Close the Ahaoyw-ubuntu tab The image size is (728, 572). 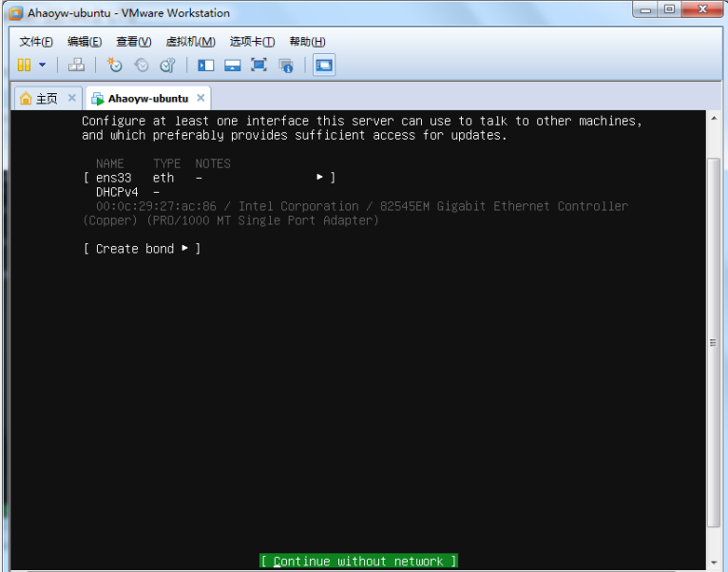(x=201, y=98)
